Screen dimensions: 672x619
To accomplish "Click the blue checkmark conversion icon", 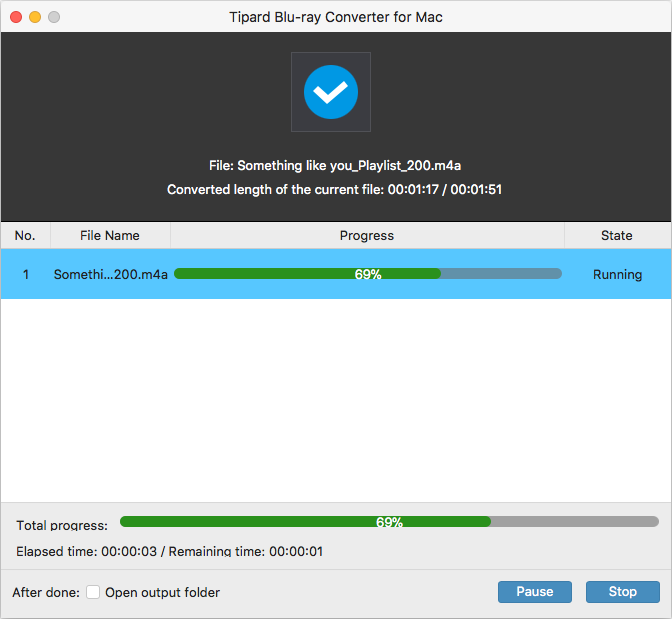I will pyautogui.click(x=330, y=92).
